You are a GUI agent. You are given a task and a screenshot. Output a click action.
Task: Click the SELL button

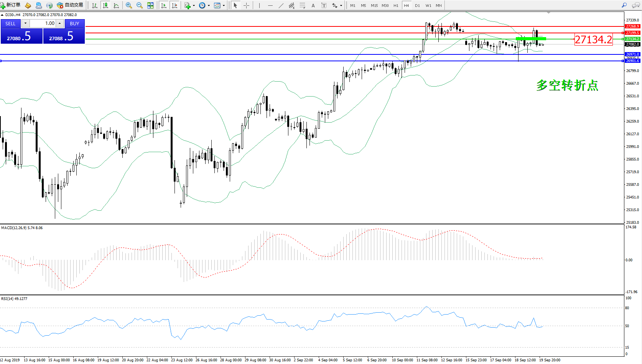10,23
